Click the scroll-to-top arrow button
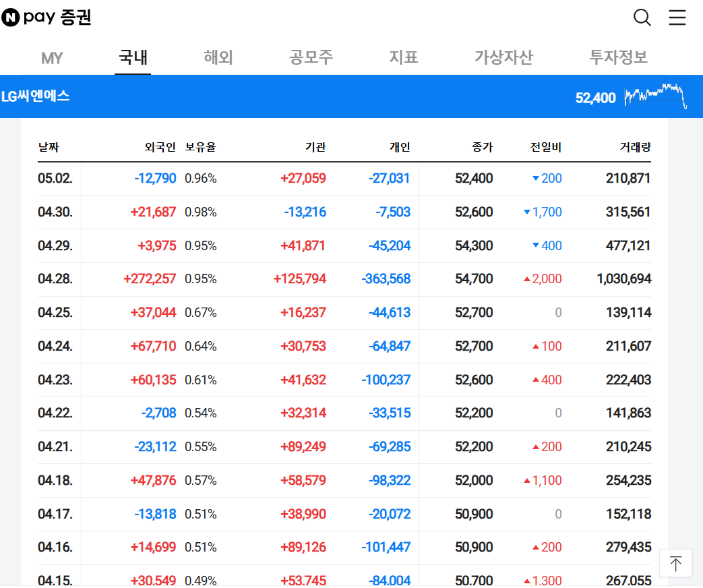 675,563
